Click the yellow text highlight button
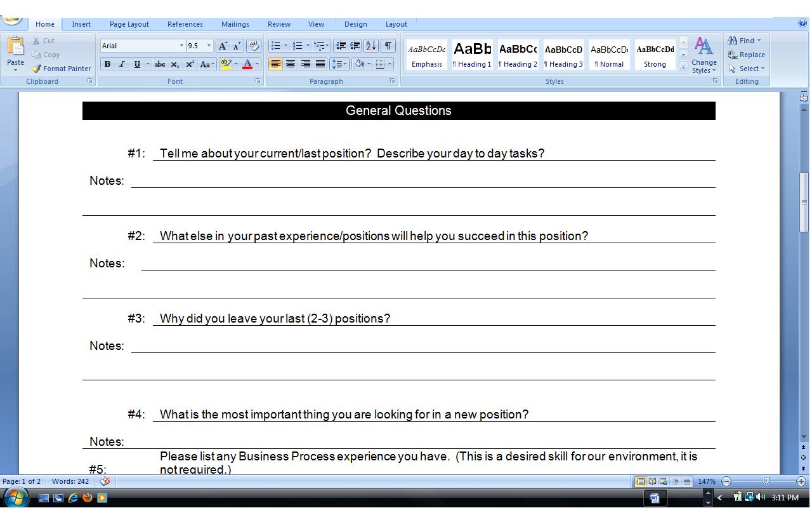 (x=226, y=64)
